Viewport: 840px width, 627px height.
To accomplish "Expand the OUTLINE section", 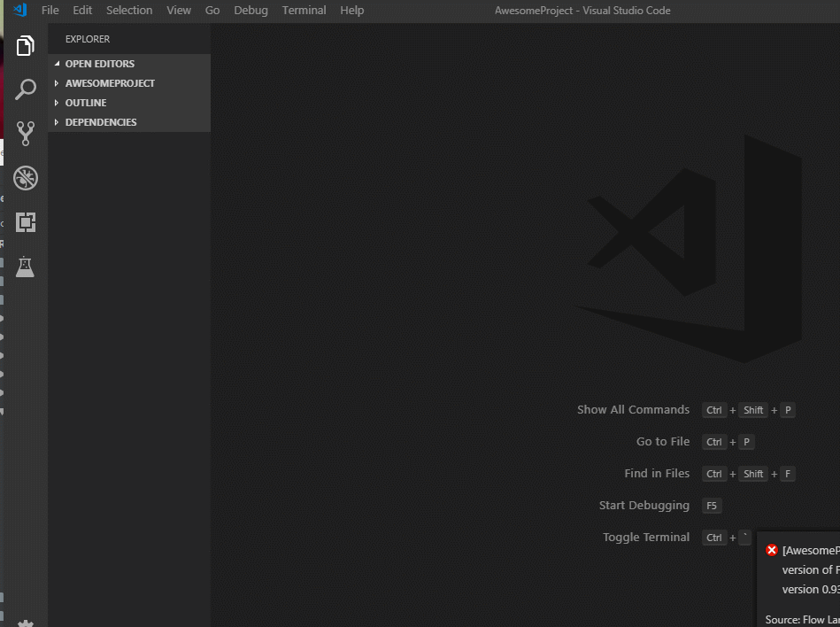I will point(129,103).
